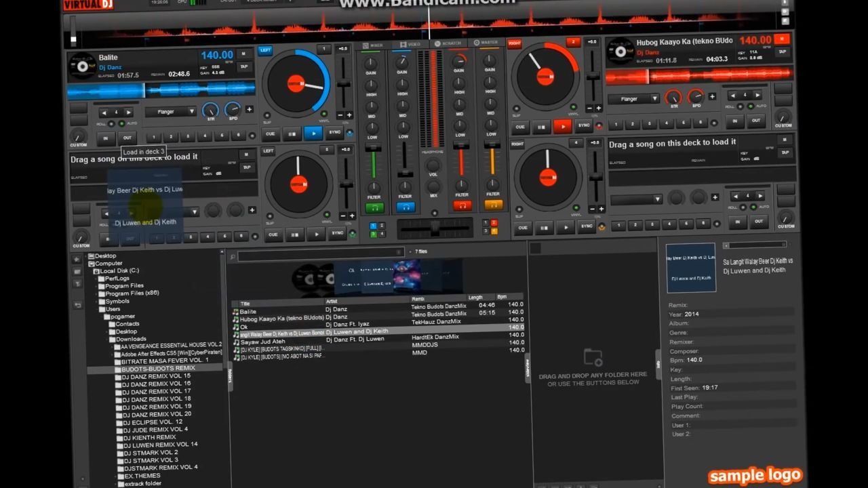
Task: Sort tracks by the Bpm column header
Action: point(502,297)
